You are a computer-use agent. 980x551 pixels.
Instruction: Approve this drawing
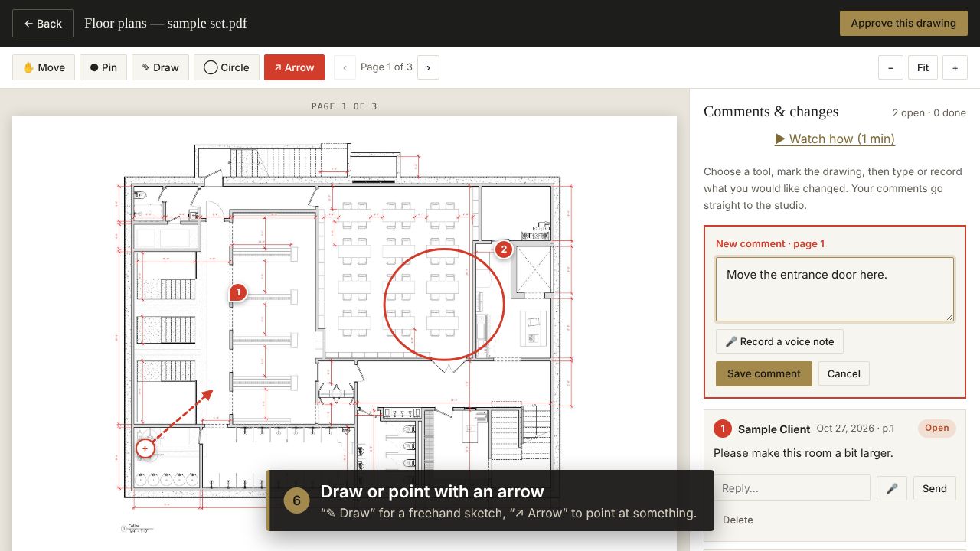click(903, 23)
